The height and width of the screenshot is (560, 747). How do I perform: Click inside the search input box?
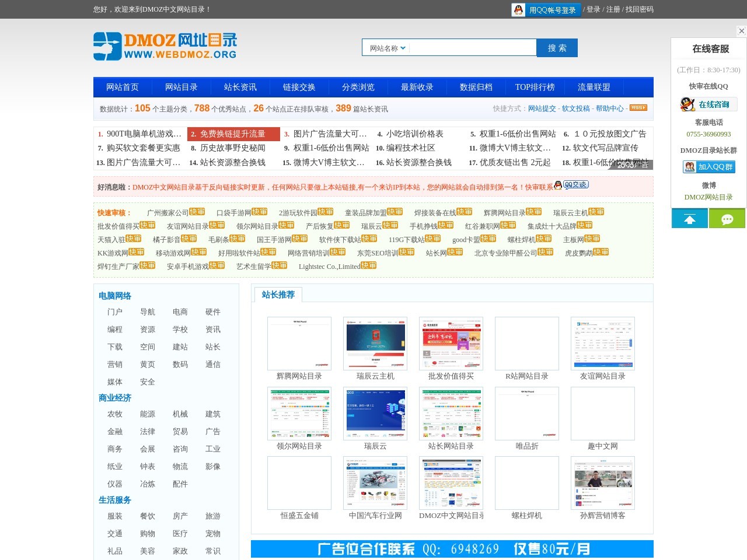tap(473, 47)
